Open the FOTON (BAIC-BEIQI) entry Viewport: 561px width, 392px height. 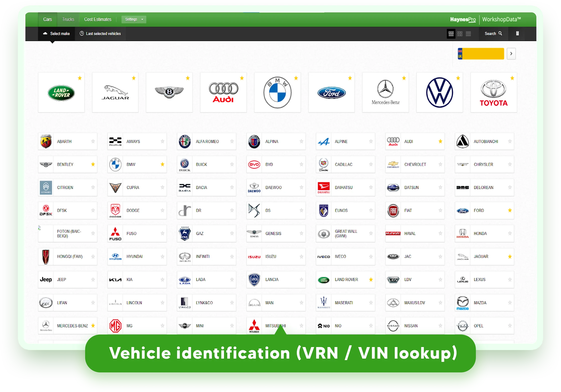tap(68, 234)
